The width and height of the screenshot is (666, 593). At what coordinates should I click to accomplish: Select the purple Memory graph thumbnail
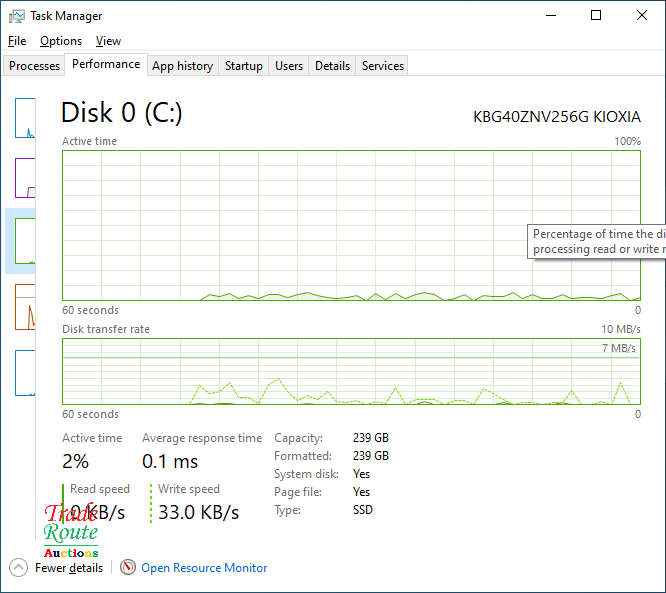25,178
